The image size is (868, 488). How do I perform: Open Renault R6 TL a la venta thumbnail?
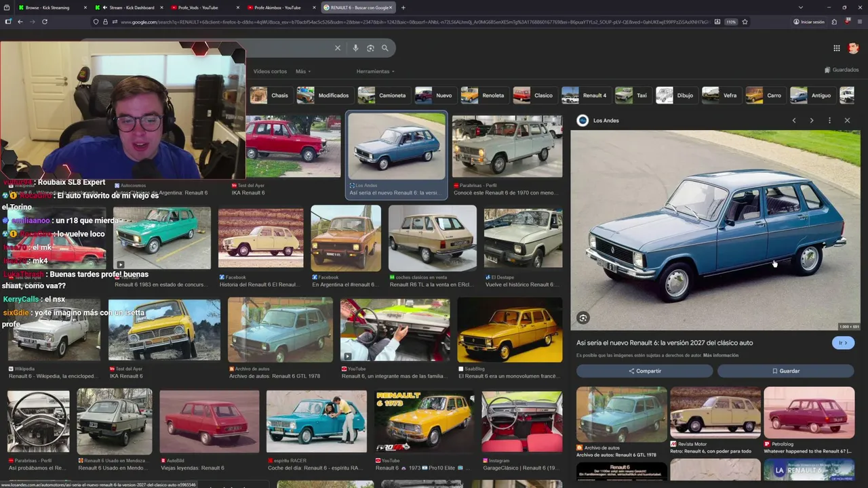(433, 238)
